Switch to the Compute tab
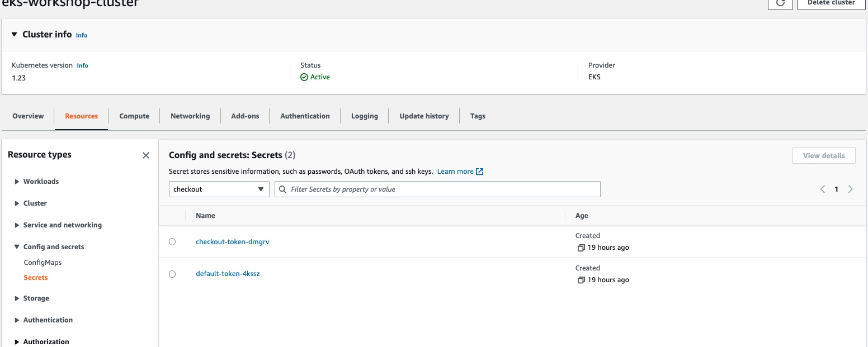Image resolution: width=868 pixels, height=347 pixels. (x=134, y=116)
